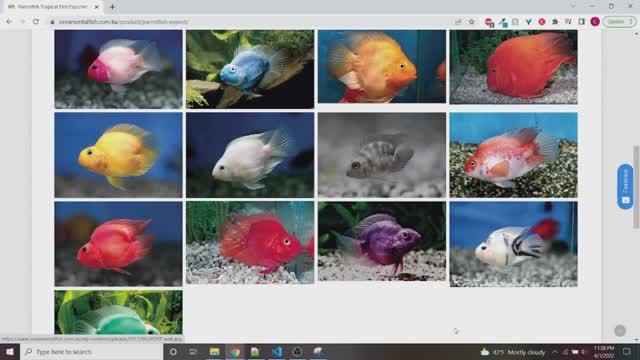Open the purple parrotfish photo
Viewport: 640px width, 360px height.
coord(382,241)
